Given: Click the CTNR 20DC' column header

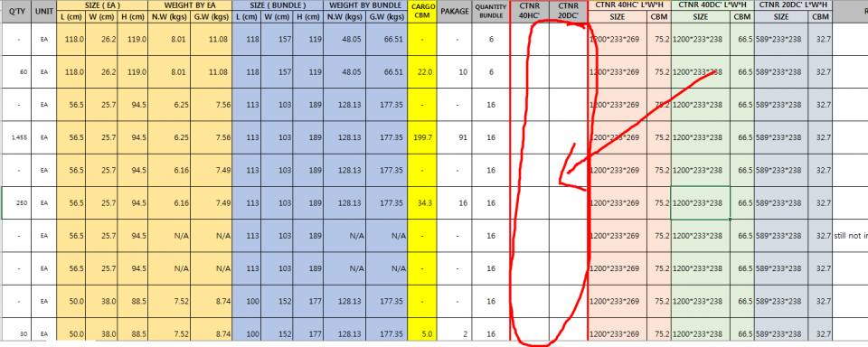Looking at the screenshot, I should 569,11.
